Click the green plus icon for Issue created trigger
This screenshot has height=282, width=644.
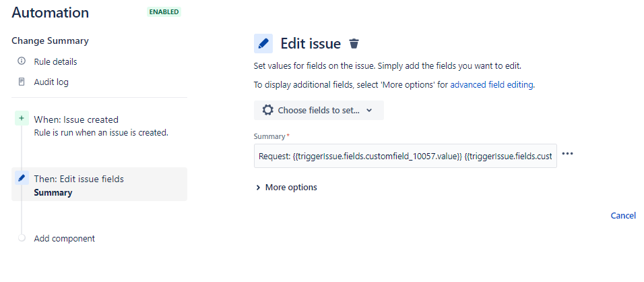tap(22, 118)
